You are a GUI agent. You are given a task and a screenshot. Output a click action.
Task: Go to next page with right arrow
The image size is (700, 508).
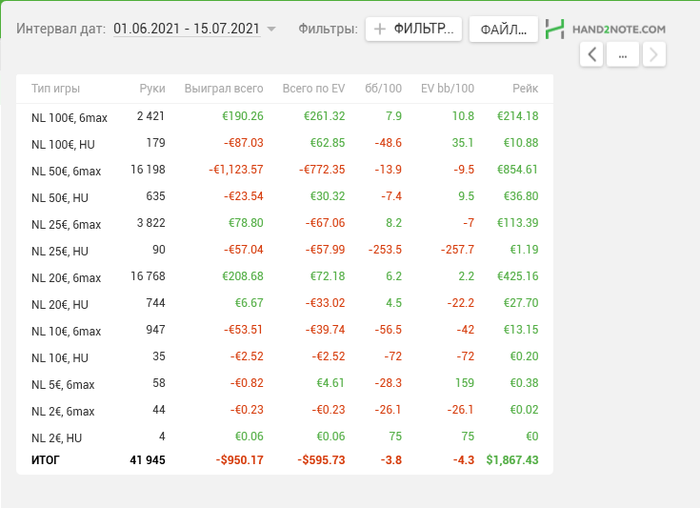pyautogui.click(x=654, y=54)
